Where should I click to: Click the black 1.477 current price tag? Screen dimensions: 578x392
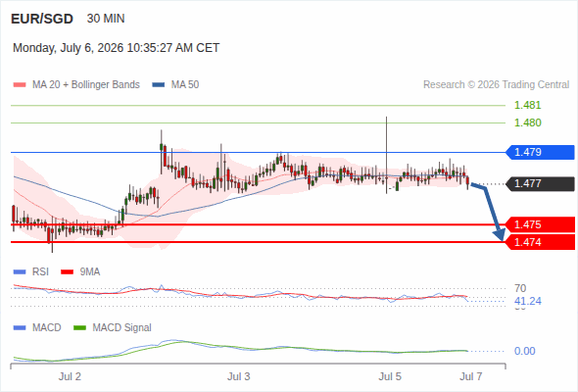click(540, 183)
